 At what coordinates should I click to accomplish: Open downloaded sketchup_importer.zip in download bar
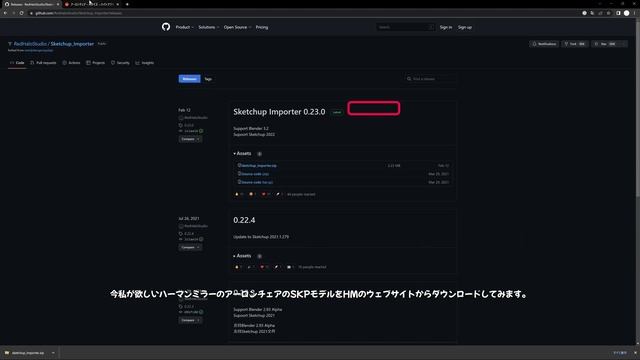pos(27,353)
